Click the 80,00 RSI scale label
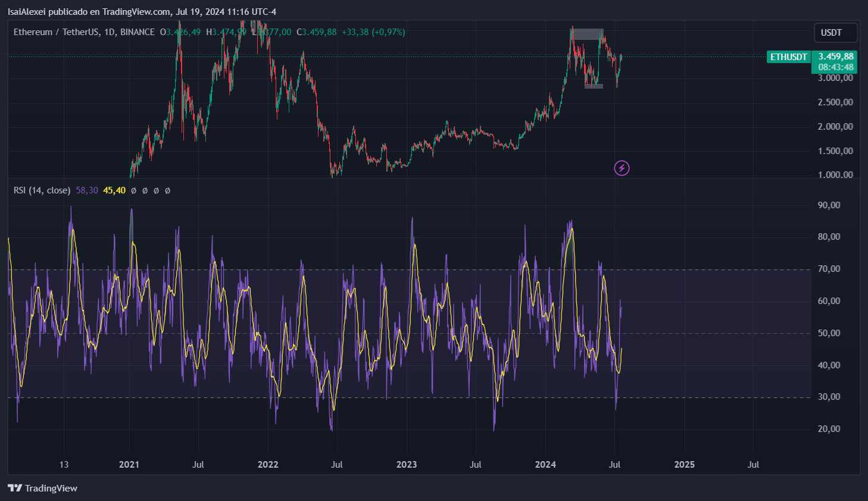Image resolution: width=868 pixels, height=501 pixels. [x=829, y=237]
